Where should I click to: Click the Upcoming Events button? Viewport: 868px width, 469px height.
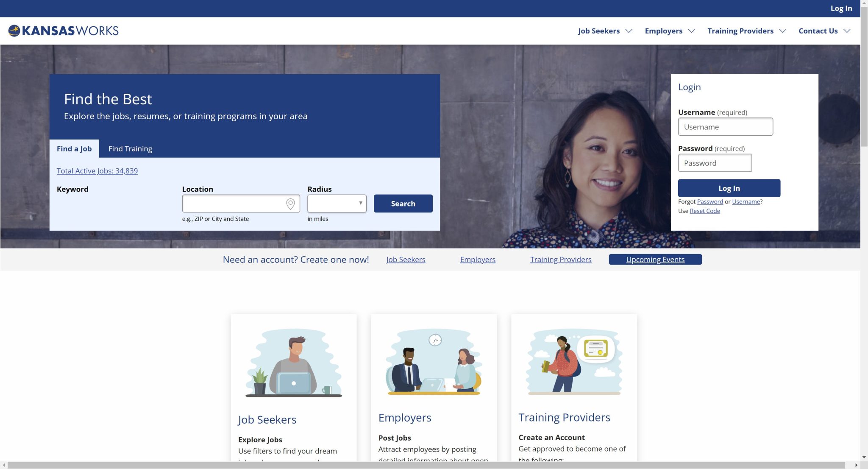point(655,260)
